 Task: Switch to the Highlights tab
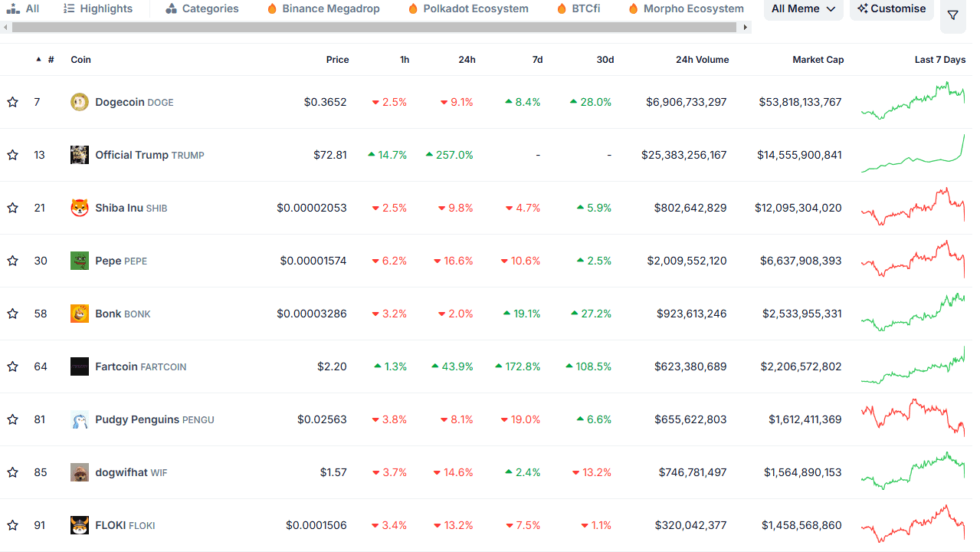(98, 8)
